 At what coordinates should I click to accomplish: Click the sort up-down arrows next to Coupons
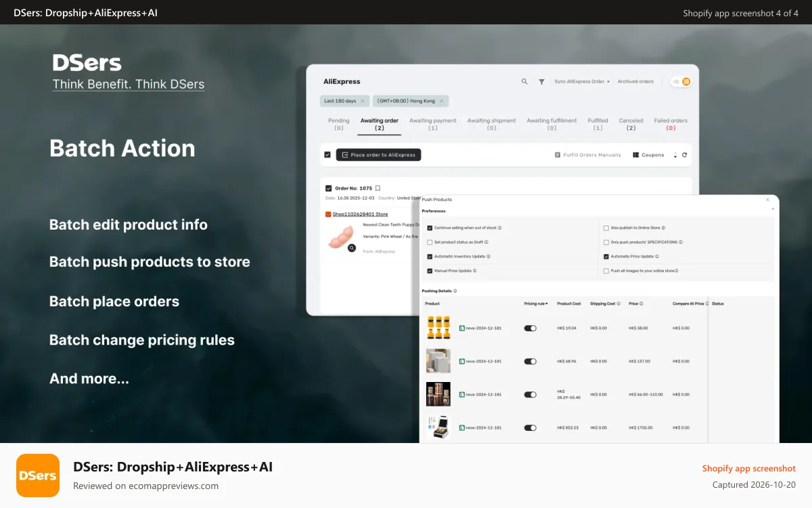point(675,155)
